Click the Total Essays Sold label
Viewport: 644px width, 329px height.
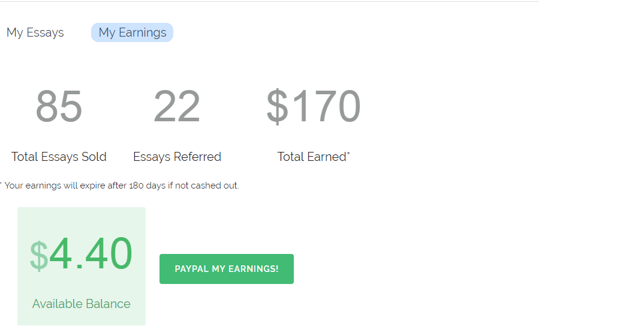point(59,157)
